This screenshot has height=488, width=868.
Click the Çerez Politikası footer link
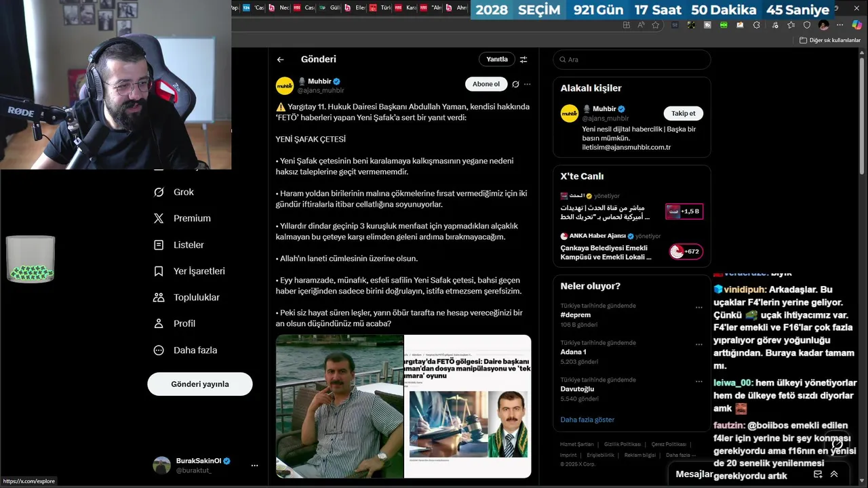point(669,445)
